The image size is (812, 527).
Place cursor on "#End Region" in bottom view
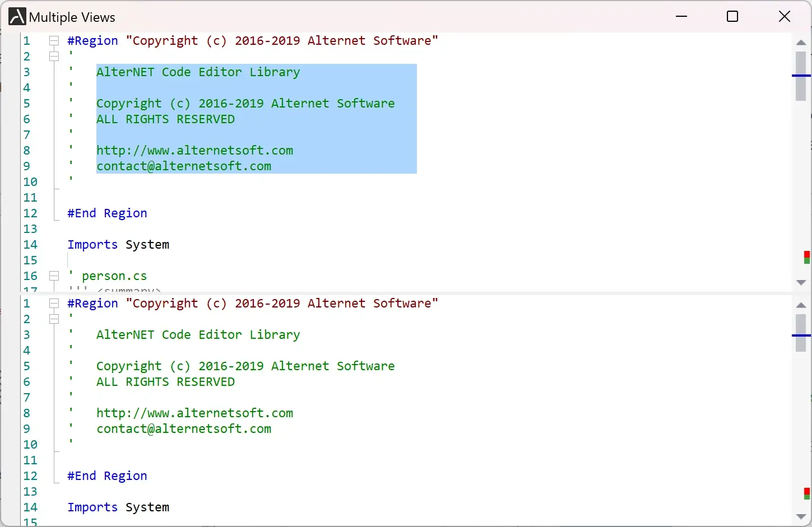coord(107,475)
